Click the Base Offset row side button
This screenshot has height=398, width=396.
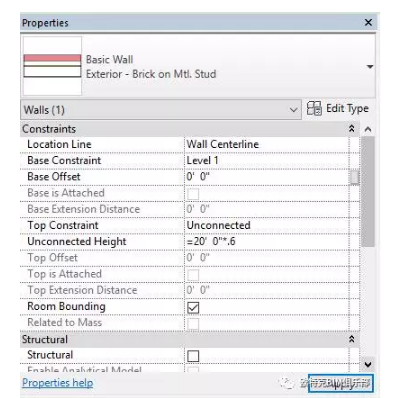point(355,177)
